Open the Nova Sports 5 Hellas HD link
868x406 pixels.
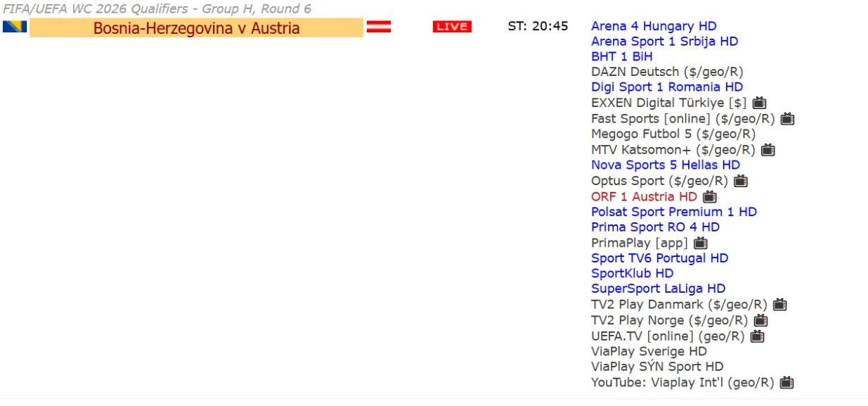pos(666,165)
